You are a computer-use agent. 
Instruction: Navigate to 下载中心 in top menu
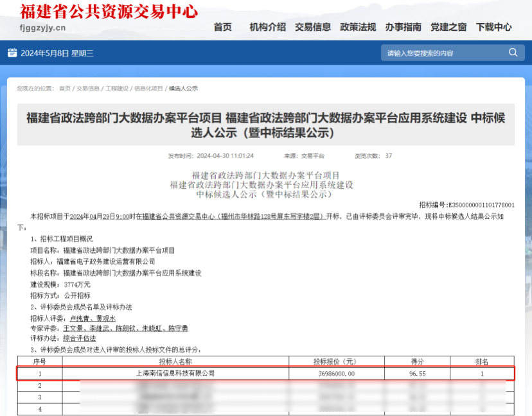click(494, 27)
